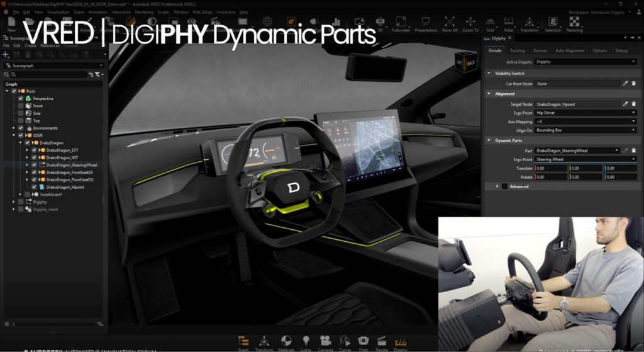Switch to the Options tab

pos(599,50)
